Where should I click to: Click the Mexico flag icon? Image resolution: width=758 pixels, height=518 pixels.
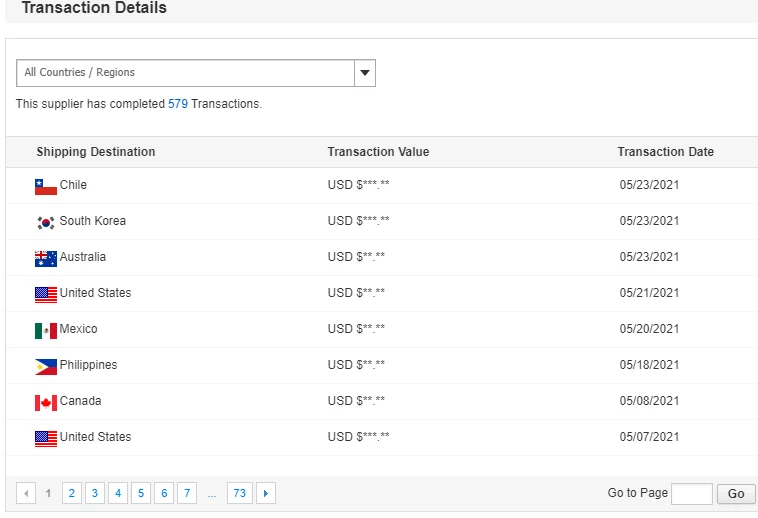[45, 330]
